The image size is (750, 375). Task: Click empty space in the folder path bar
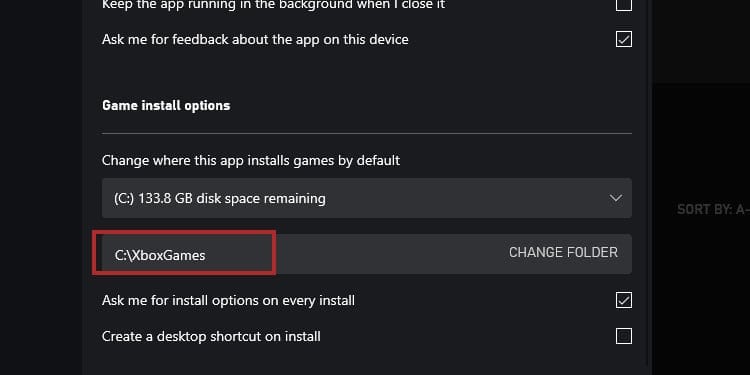point(390,254)
